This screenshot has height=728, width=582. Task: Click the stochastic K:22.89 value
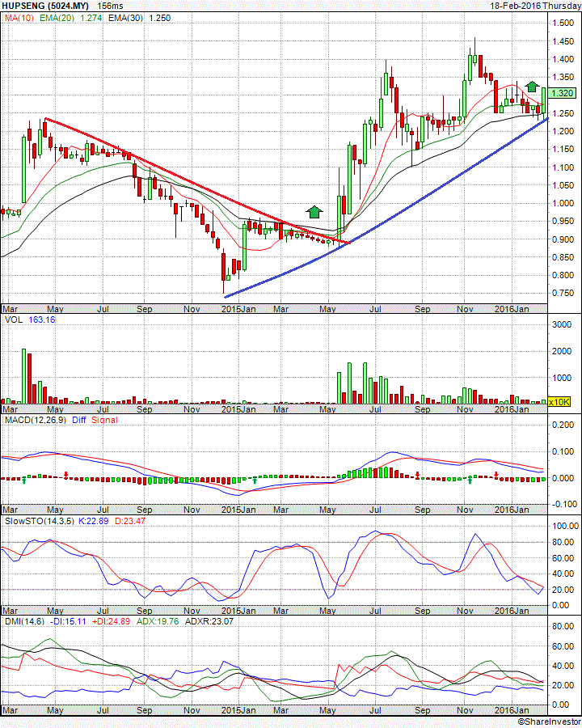point(93,521)
